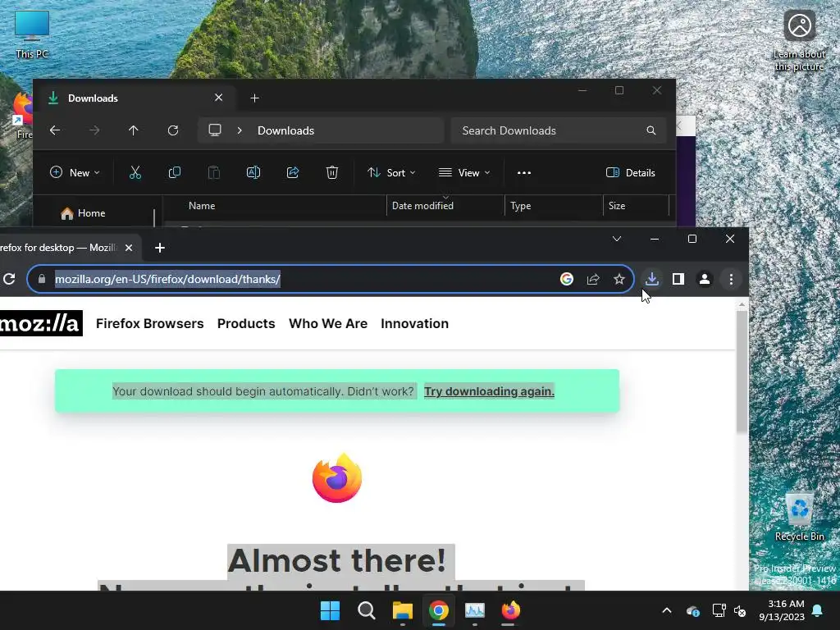This screenshot has width=840, height=630.
Task: Expand the breadcrumb chevron before Downloads
Action: (x=240, y=130)
